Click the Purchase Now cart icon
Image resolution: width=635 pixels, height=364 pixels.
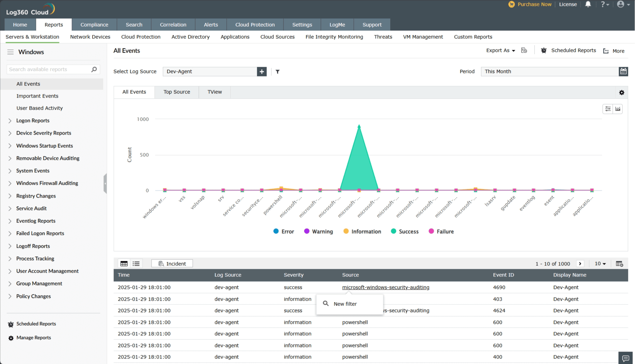(x=511, y=4)
